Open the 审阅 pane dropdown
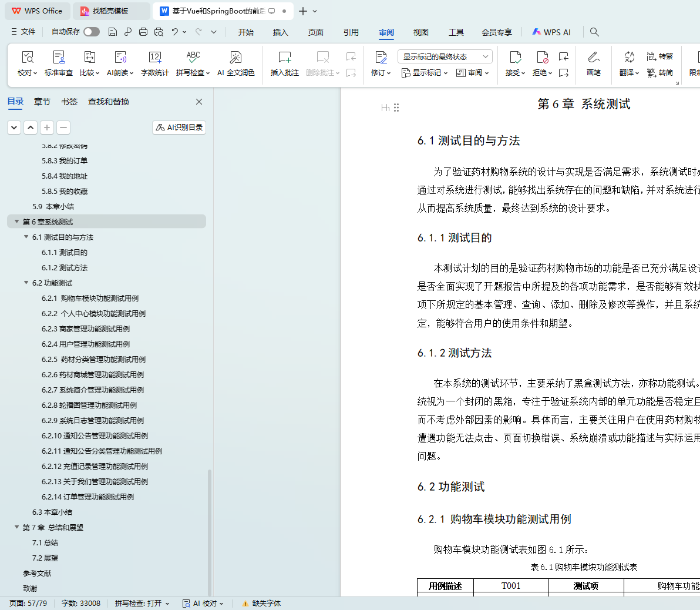 pos(472,72)
